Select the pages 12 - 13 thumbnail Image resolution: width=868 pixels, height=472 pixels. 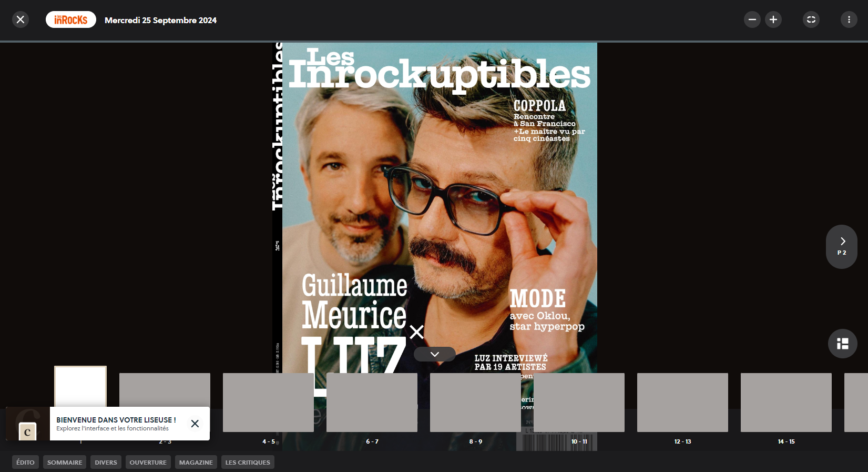(682, 403)
